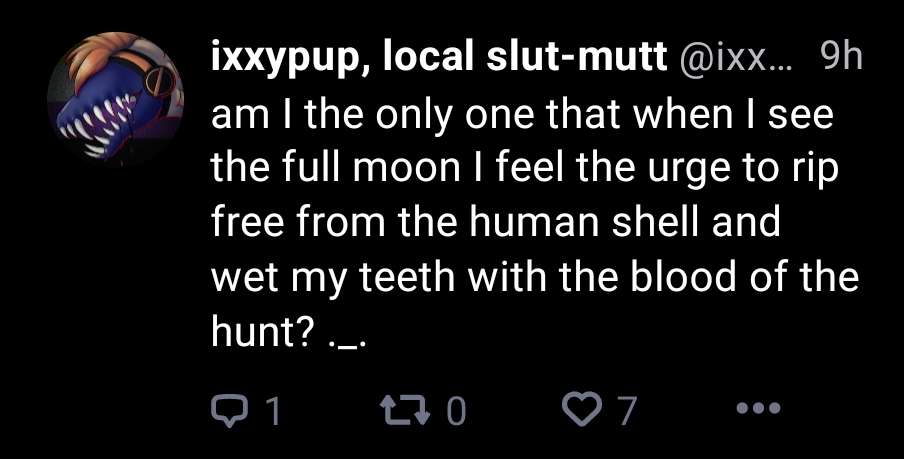View the reply count showing 1

pos(271,410)
